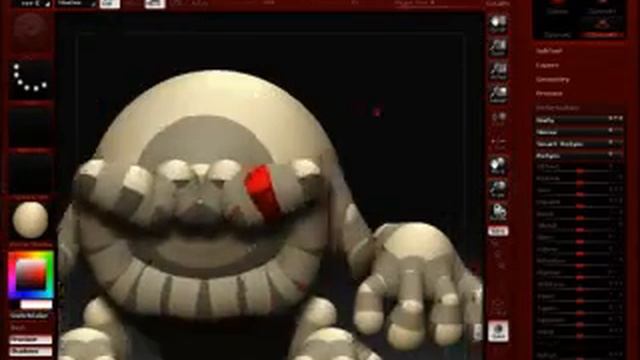Toggle the dim L.Sym local symmetry button
The image size is (640, 360).
(x=498, y=143)
